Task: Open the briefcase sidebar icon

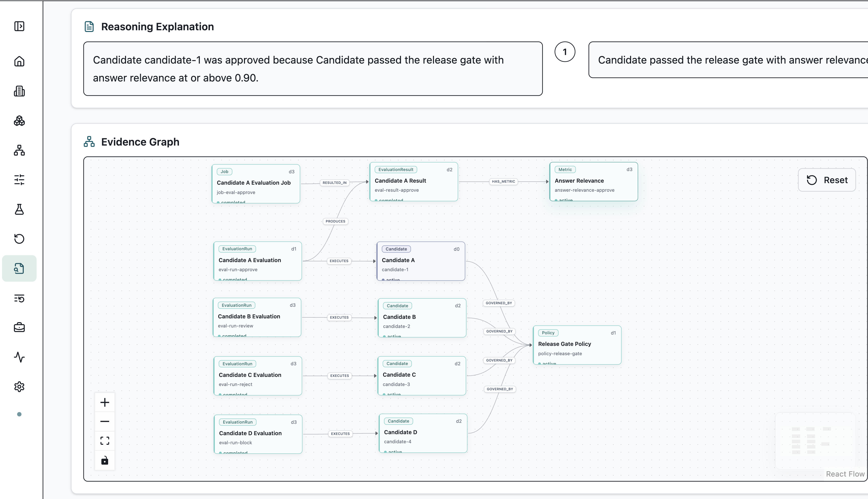Action: click(x=19, y=328)
